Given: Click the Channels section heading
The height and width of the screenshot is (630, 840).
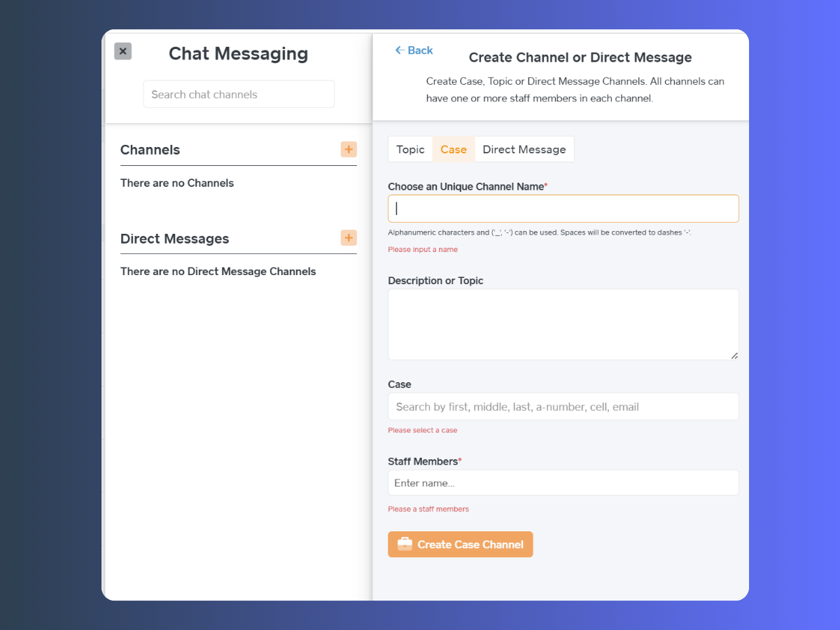Looking at the screenshot, I should click(x=150, y=150).
